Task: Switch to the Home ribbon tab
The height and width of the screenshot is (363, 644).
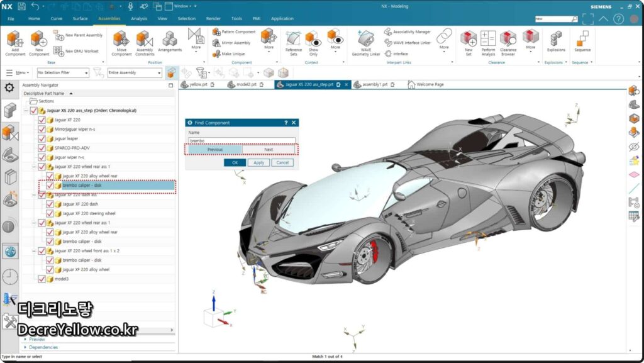Action: (x=34, y=19)
